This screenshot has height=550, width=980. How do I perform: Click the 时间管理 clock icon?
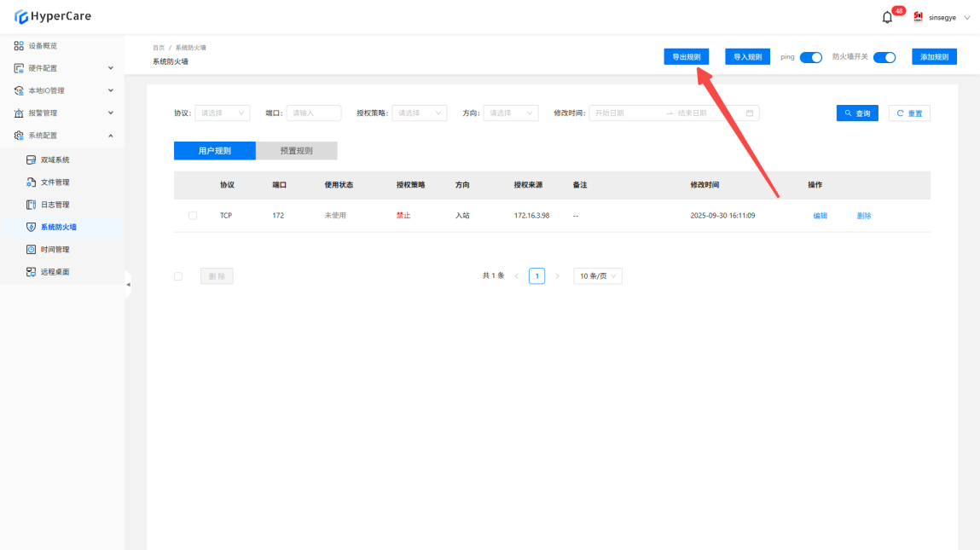pyautogui.click(x=31, y=249)
